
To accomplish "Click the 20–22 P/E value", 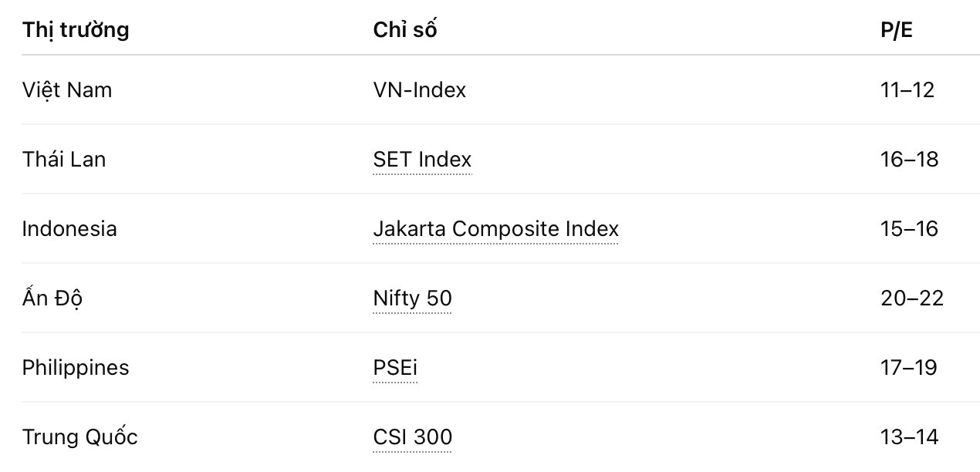I will tap(912, 298).
